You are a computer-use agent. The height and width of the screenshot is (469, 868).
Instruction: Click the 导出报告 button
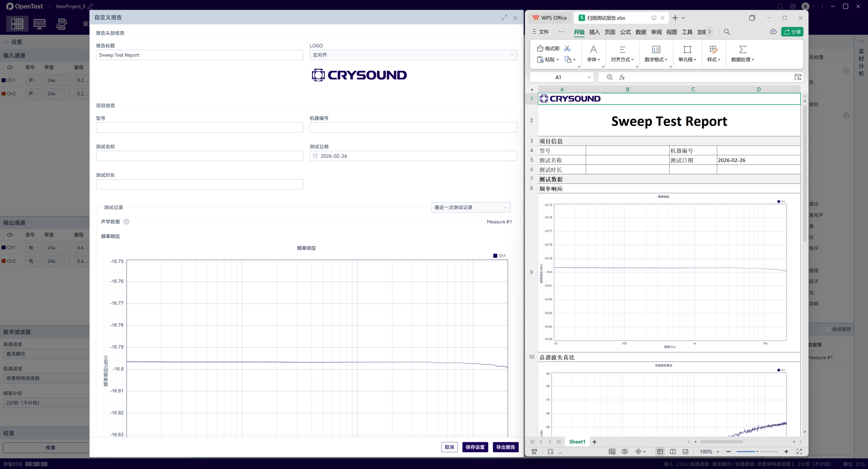[x=505, y=447]
